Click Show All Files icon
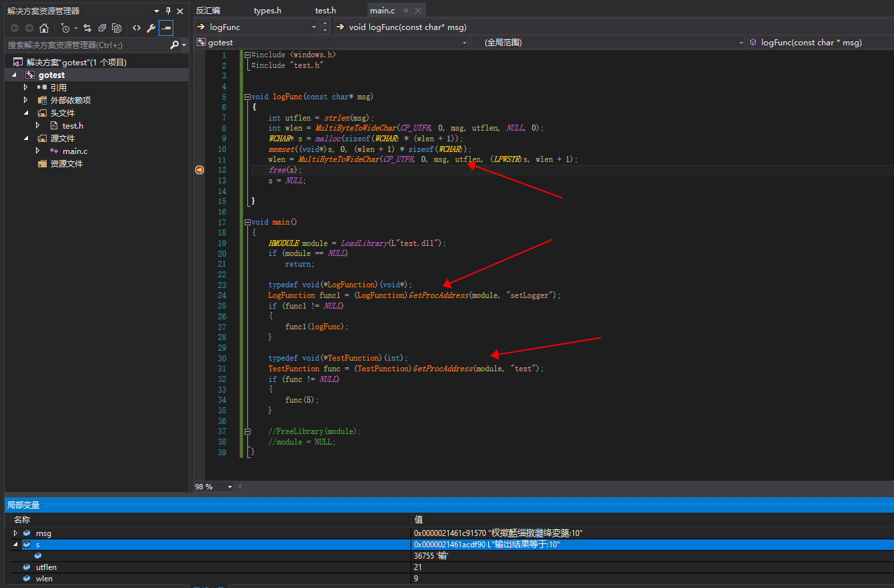The width and height of the screenshot is (894, 588). [x=117, y=28]
